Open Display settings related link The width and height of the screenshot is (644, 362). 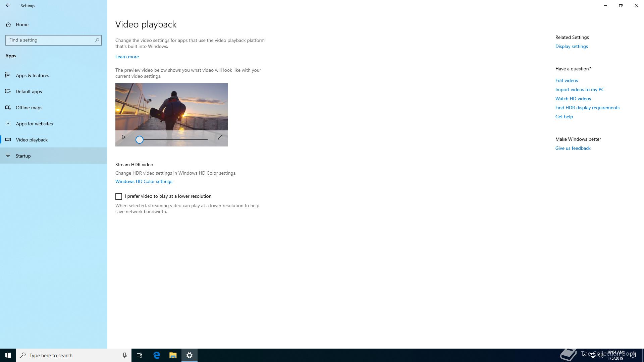pos(571,46)
